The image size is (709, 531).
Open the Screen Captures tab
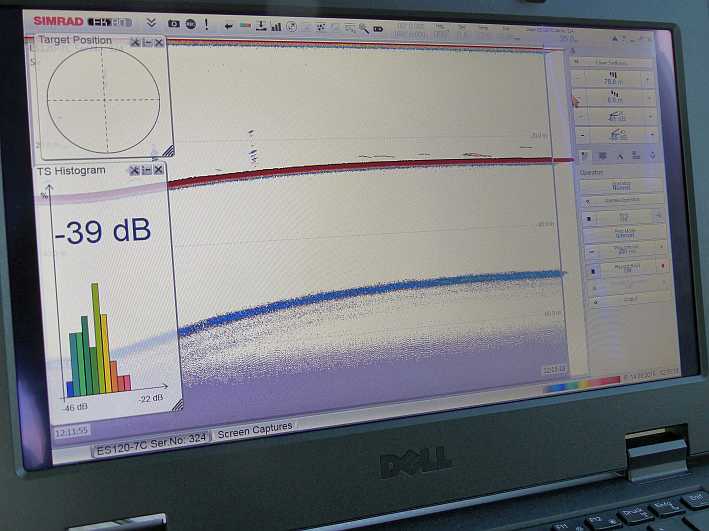point(255,428)
